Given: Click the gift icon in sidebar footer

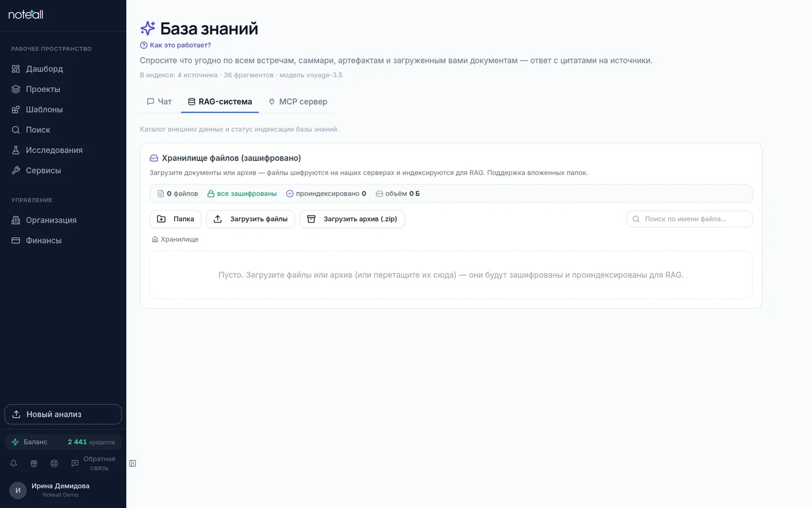Looking at the screenshot, I should (x=34, y=463).
